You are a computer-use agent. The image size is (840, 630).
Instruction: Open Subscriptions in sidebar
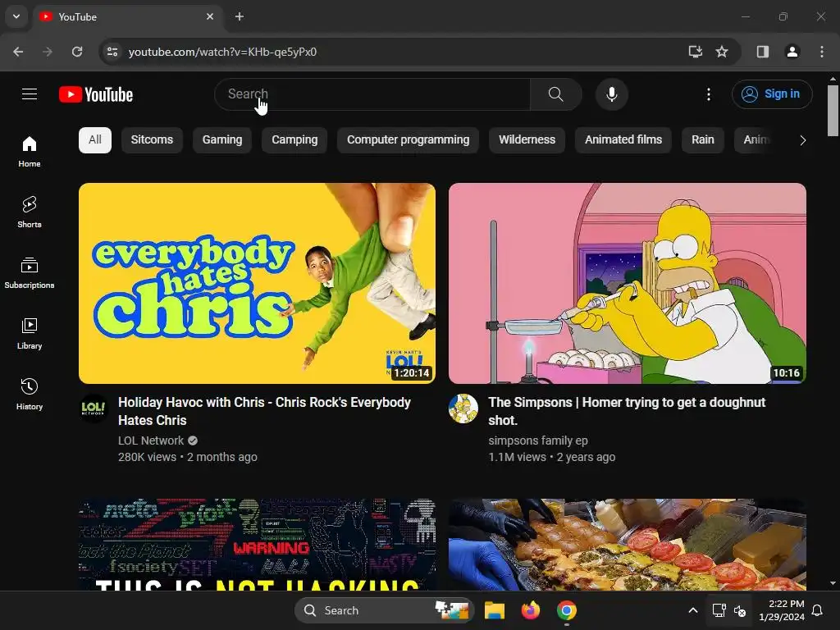point(30,272)
